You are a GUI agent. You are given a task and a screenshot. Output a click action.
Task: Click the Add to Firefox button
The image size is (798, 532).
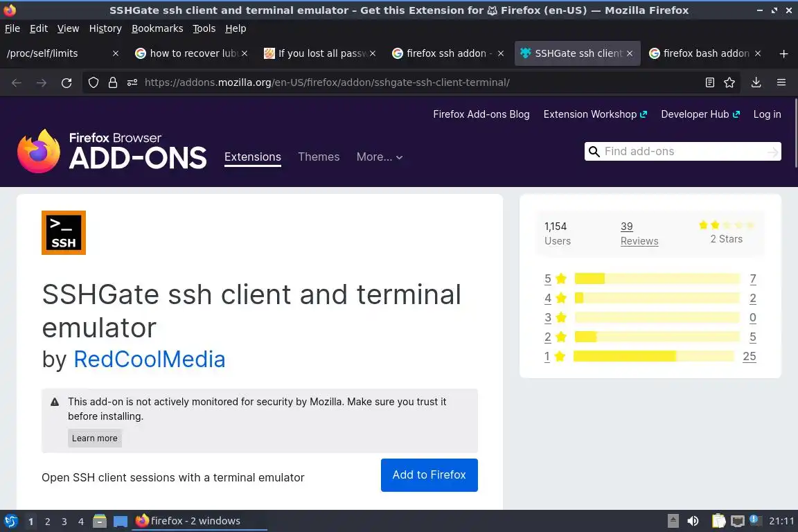coord(429,475)
